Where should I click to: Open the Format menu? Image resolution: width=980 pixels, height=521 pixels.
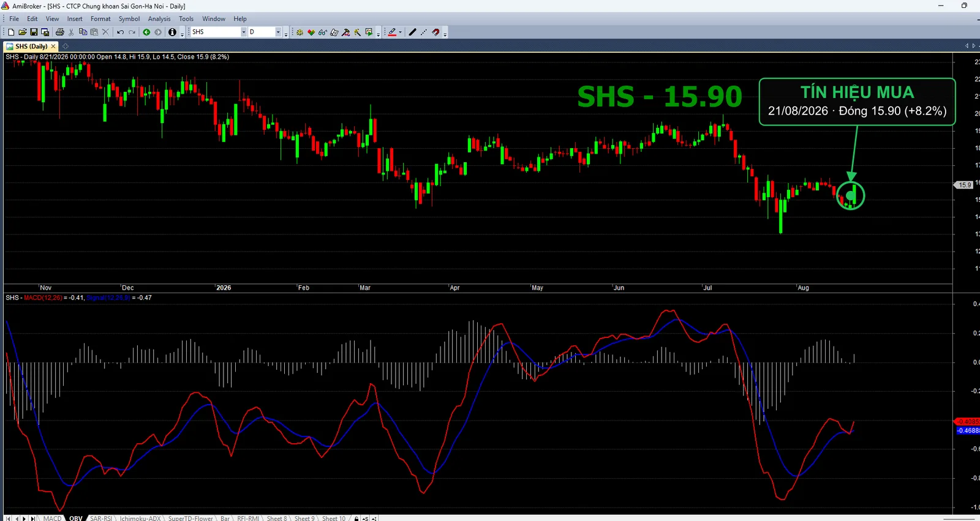[x=100, y=19]
